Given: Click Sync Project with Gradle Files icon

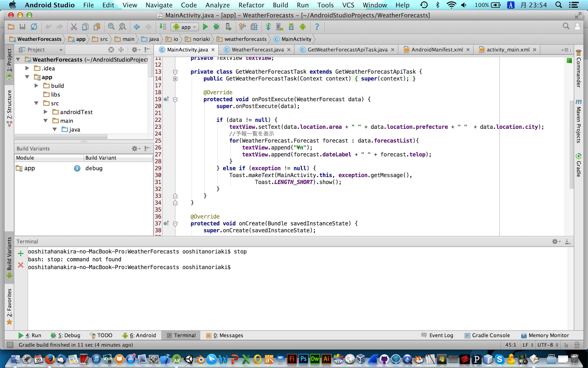Looking at the screenshot, I should click(268, 27).
